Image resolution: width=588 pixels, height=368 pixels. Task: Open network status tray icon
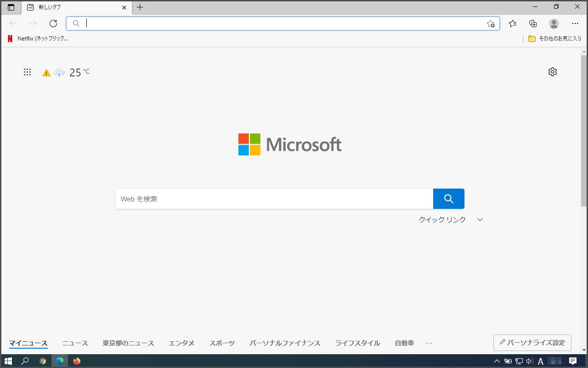(519, 361)
